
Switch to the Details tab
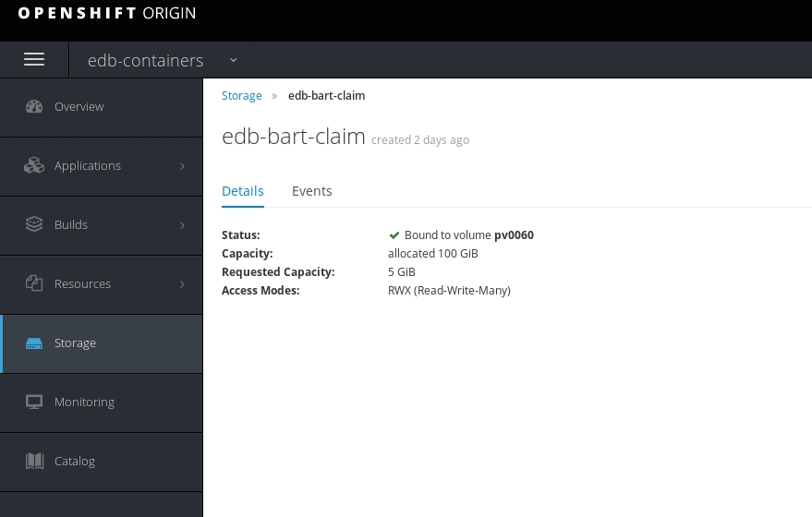(243, 191)
